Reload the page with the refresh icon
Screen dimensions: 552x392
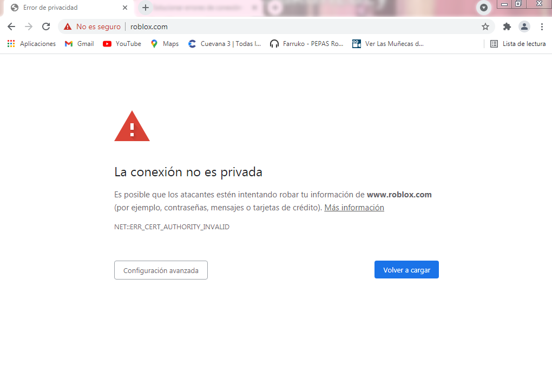pyautogui.click(x=46, y=26)
